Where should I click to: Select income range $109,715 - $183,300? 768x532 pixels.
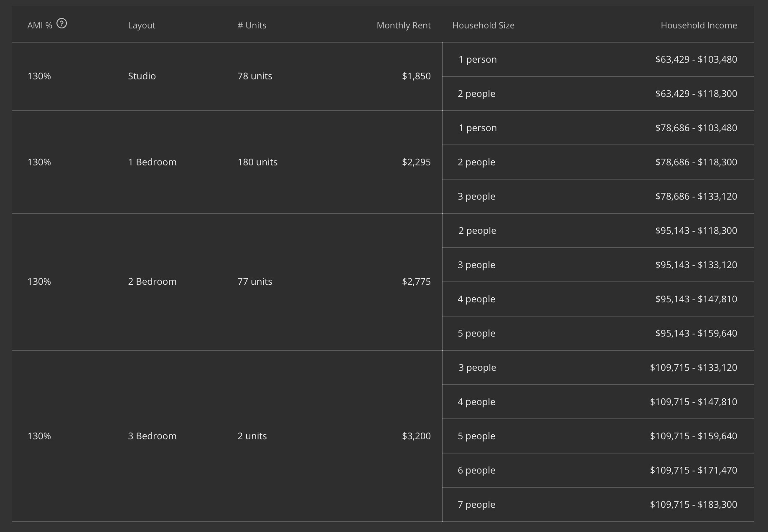[693, 504]
